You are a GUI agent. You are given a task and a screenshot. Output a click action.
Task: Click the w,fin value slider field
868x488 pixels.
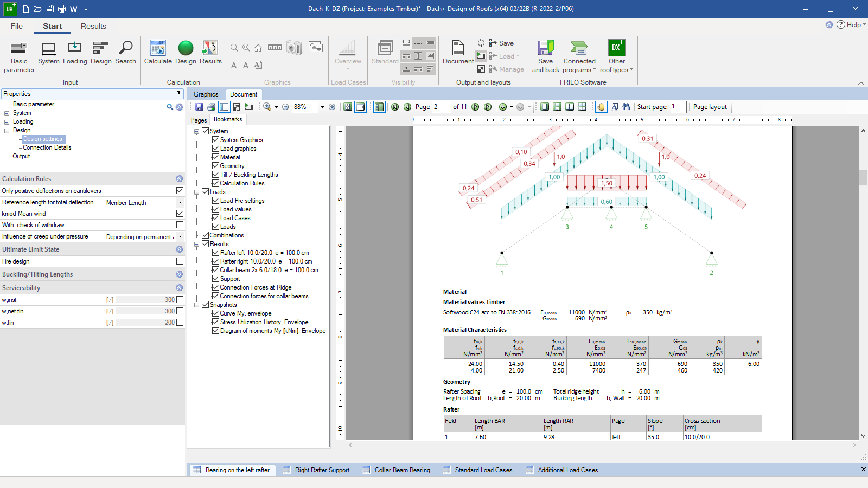tap(145, 323)
